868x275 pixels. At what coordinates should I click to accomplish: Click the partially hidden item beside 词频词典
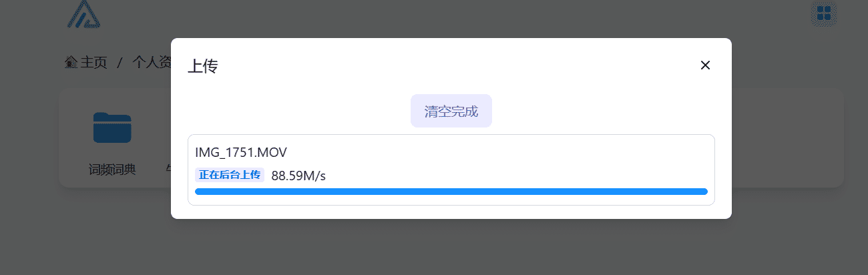coord(168,170)
